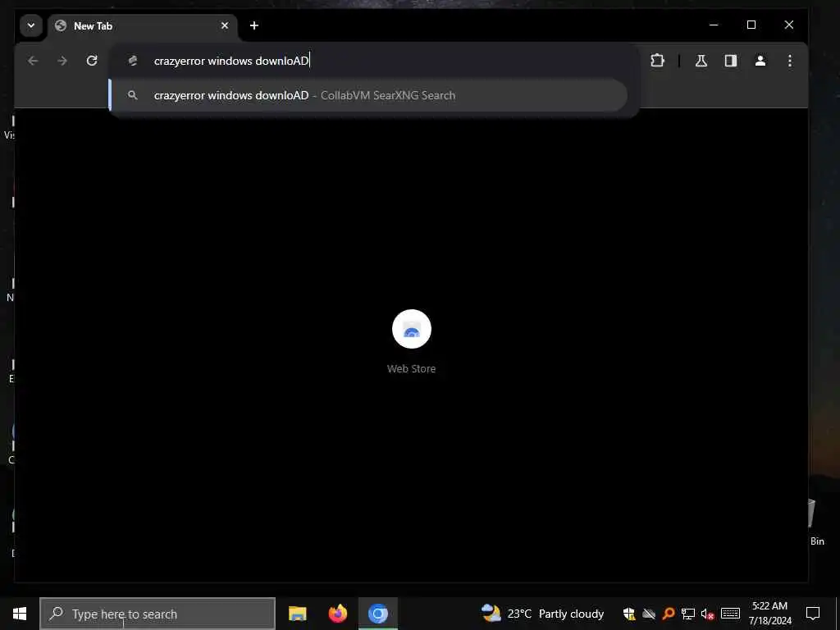
Task: Select the New Tab tab
Action: [143, 25]
